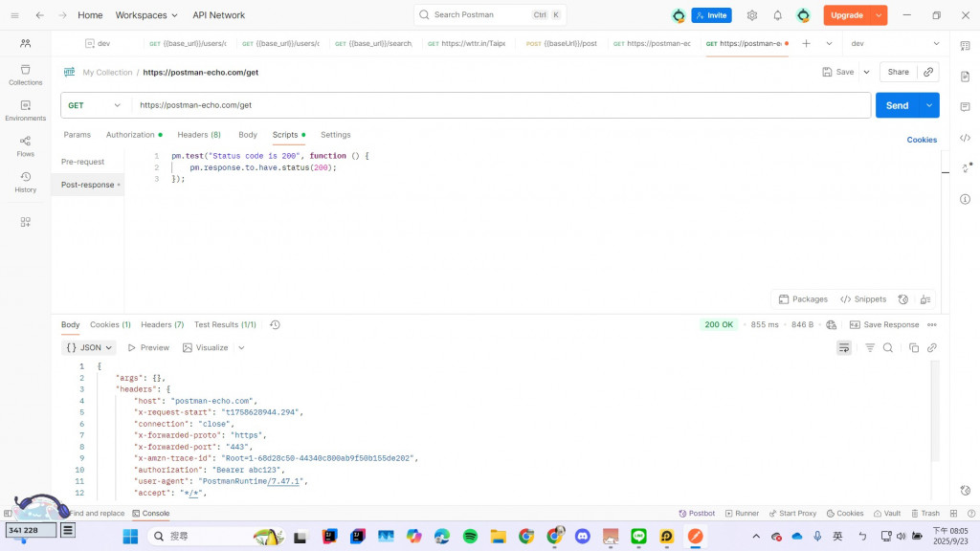Go forward with the right arrow

(62, 15)
